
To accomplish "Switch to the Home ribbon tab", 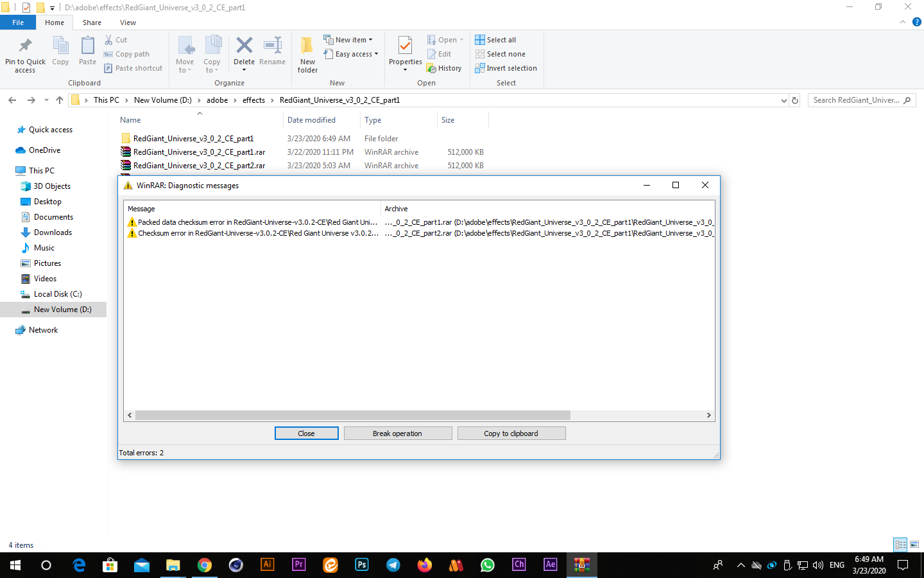I will pos(55,22).
